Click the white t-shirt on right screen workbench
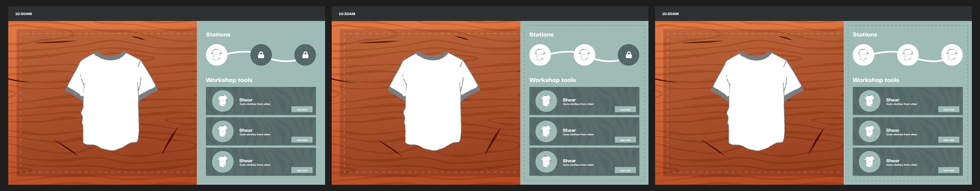This screenshot has height=191, width=980. tap(757, 101)
